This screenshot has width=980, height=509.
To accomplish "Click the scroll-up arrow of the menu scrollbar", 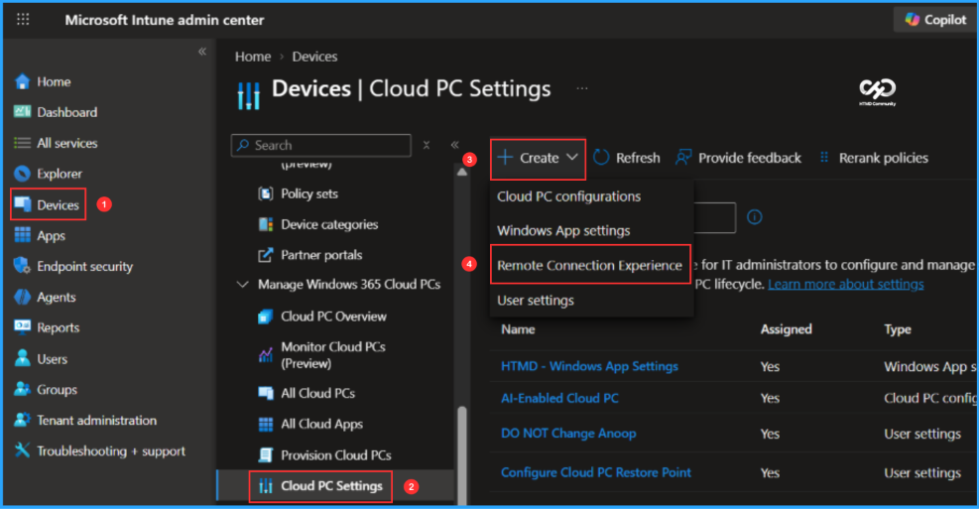I will point(462,172).
